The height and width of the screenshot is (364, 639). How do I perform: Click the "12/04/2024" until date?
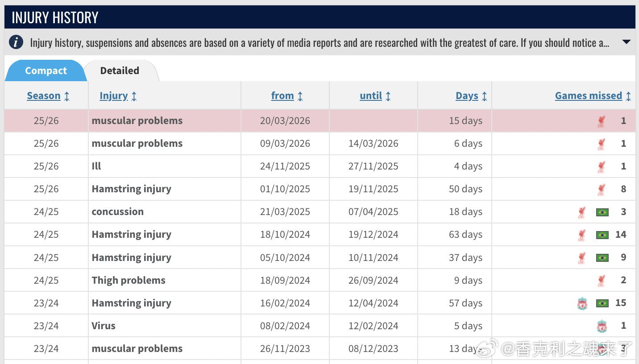(373, 303)
